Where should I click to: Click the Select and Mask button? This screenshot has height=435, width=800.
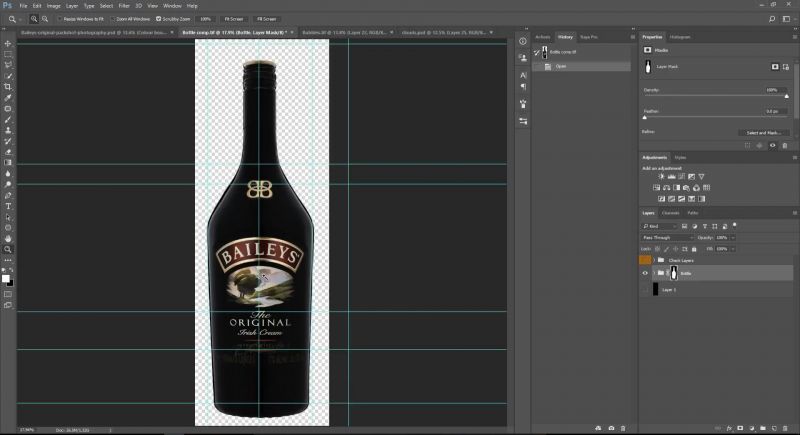pos(763,133)
